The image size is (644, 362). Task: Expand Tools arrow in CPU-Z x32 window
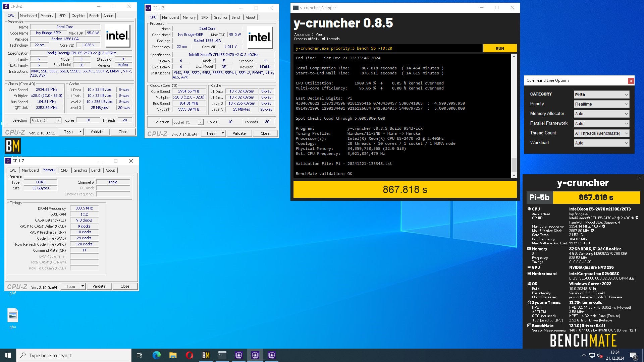point(80,132)
